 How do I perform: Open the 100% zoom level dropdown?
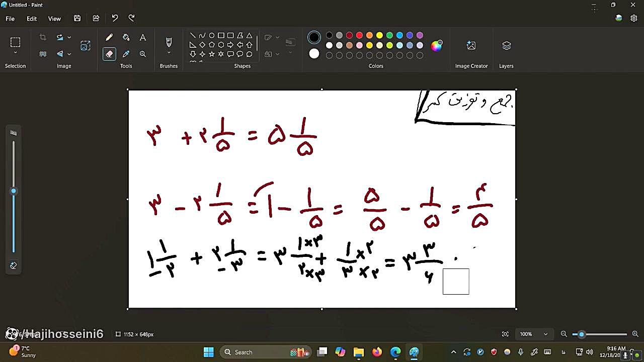click(545, 334)
